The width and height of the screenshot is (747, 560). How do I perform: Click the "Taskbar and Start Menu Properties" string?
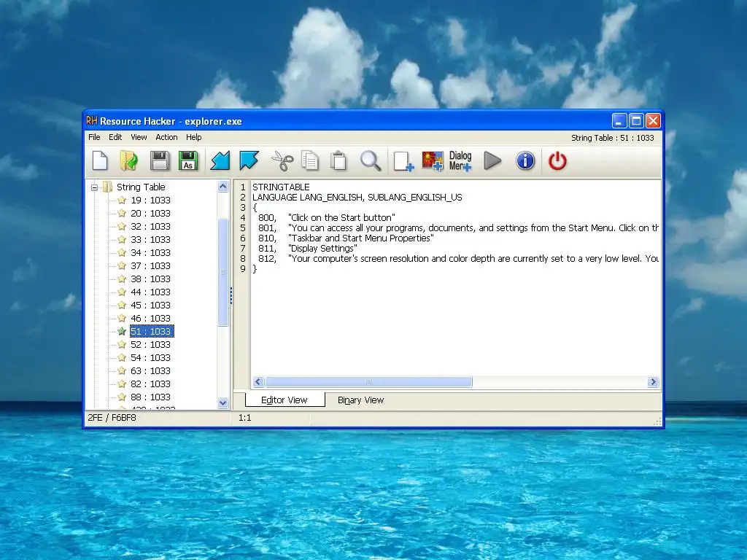(x=360, y=238)
